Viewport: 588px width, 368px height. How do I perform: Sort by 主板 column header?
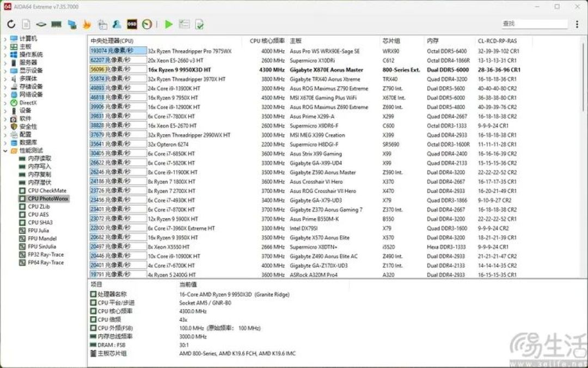click(296, 40)
